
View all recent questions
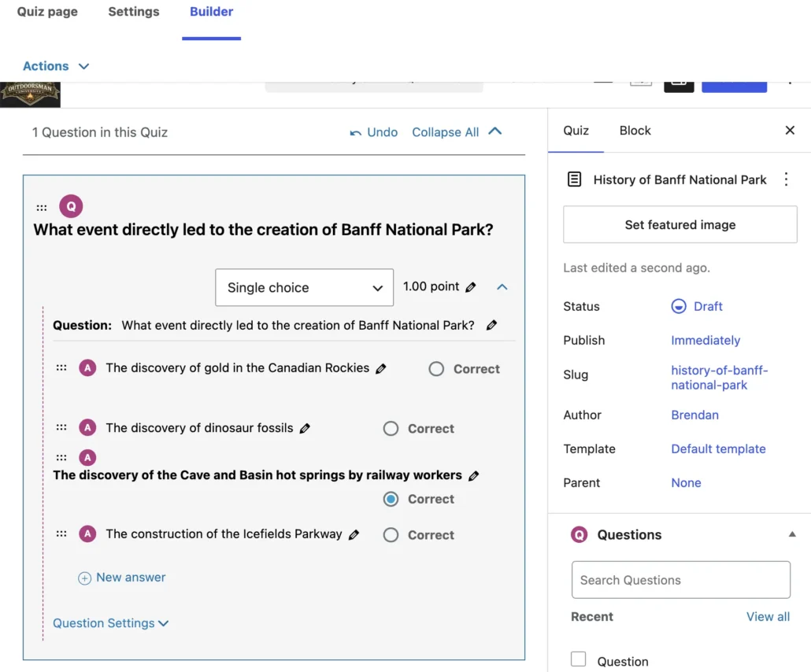point(768,617)
